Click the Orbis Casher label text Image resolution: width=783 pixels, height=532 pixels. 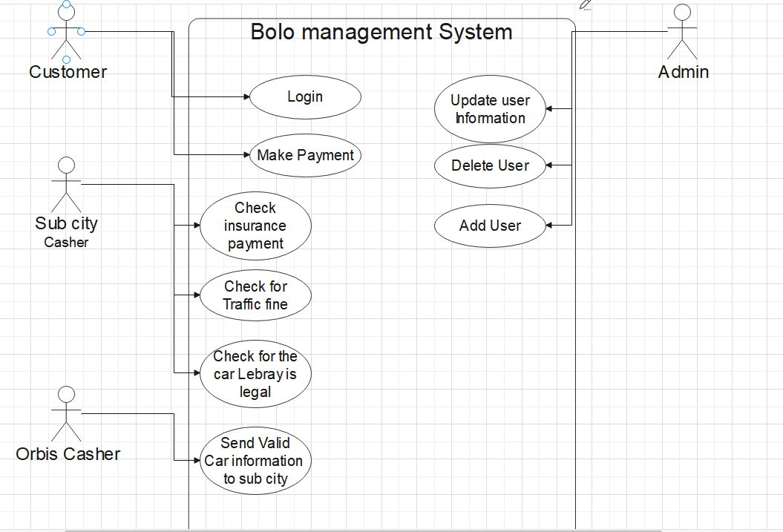tap(68, 454)
